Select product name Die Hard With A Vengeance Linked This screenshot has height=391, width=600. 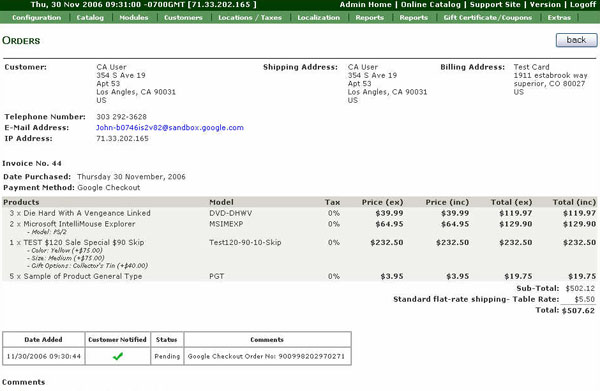(87, 213)
